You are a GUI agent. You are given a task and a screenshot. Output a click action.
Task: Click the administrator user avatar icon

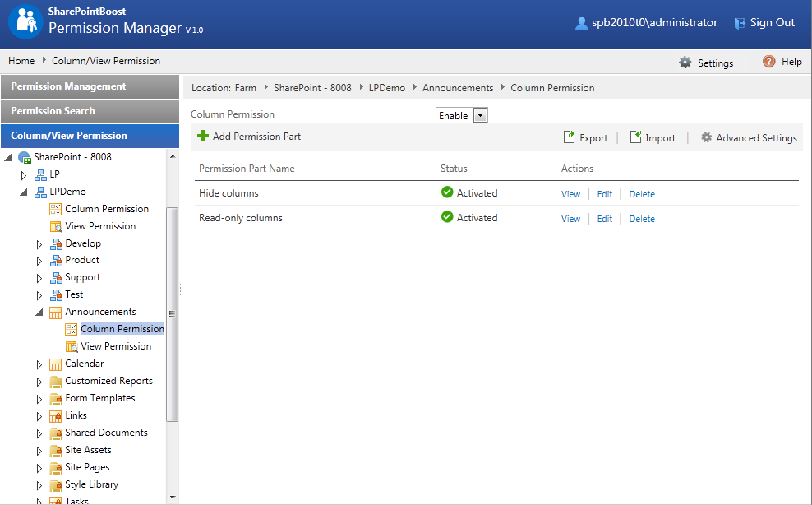pos(582,23)
